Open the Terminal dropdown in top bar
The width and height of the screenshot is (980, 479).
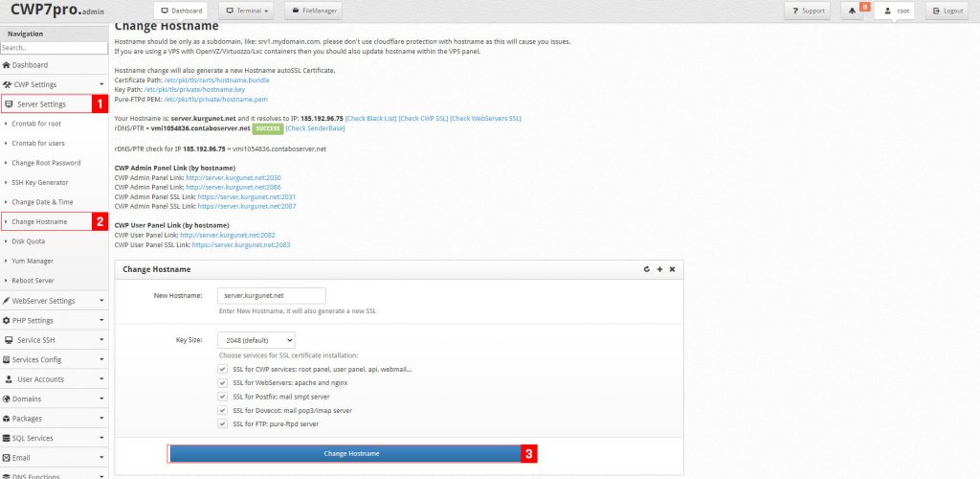click(246, 11)
